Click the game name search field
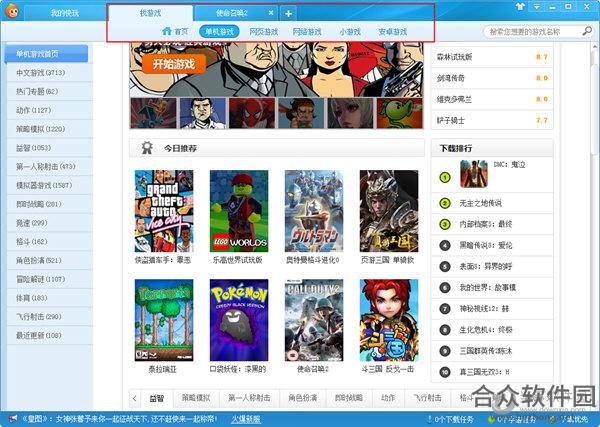Viewport: 600px width, 427px height. (532, 31)
